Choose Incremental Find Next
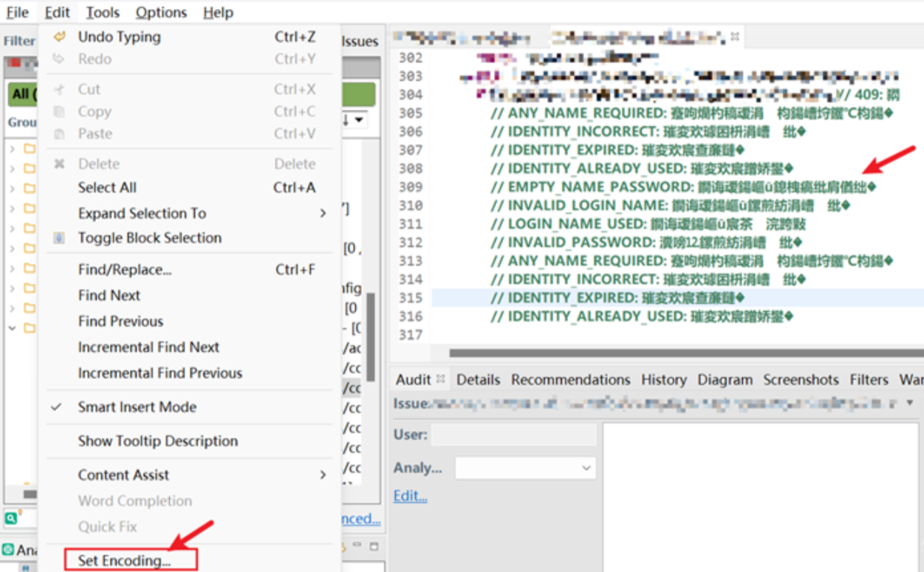This screenshot has width=924, height=572. point(190,347)
